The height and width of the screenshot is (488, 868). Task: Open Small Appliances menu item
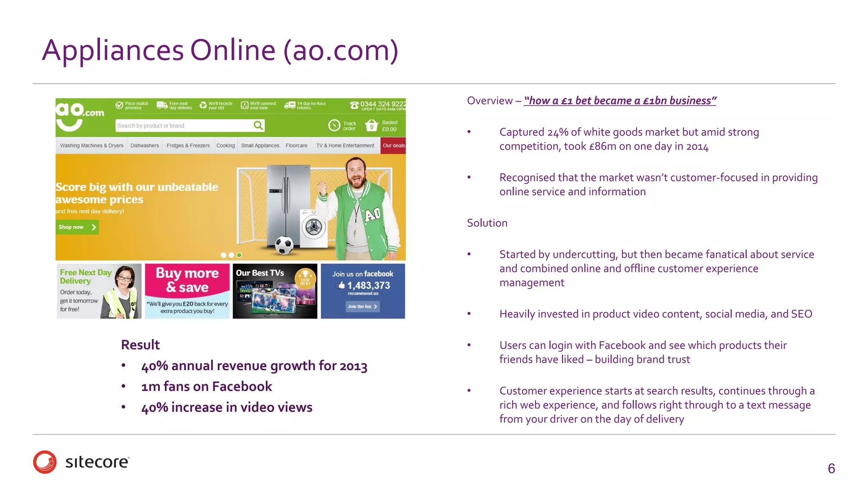pos(260,146)
